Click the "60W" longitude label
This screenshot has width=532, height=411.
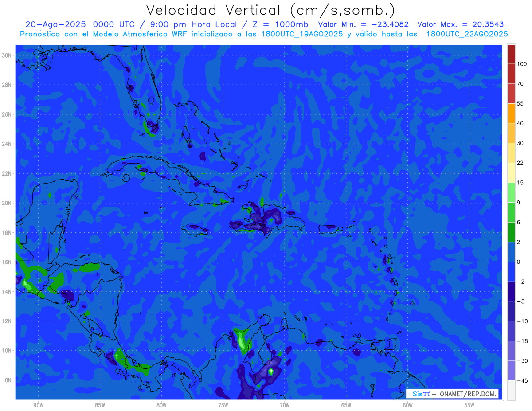407,405
